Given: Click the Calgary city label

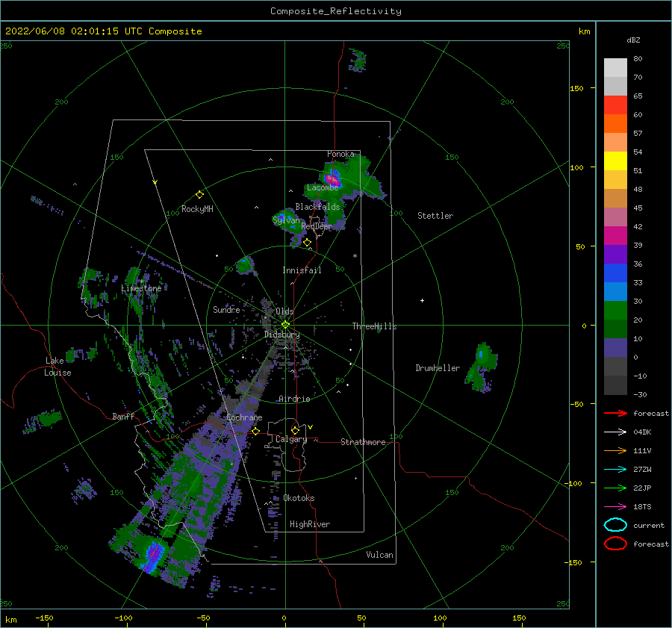Looking at the screenshot, I should pyautogui.click(x=291, y=439).
